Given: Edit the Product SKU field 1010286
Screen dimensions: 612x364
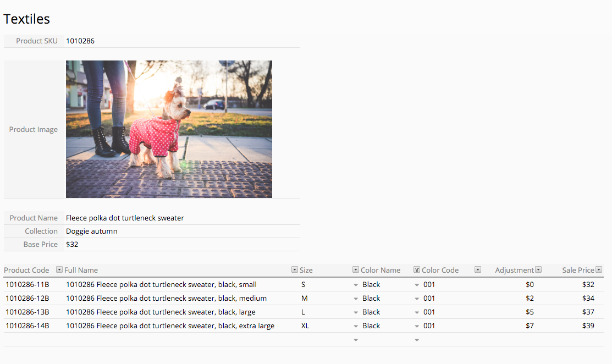Looking at the screenshot, I should point(182,41).
